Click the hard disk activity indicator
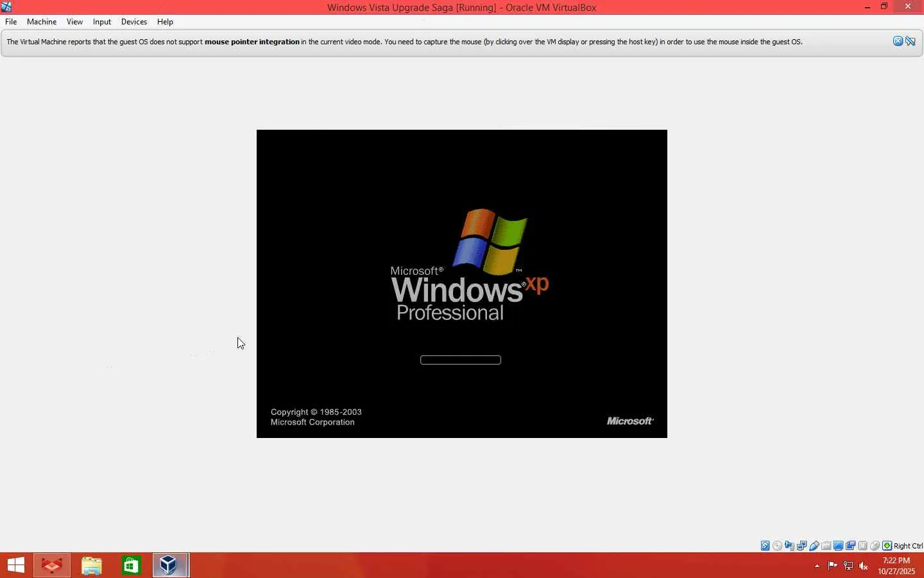This screenshot has height=578, width=924. coord(766,546)
